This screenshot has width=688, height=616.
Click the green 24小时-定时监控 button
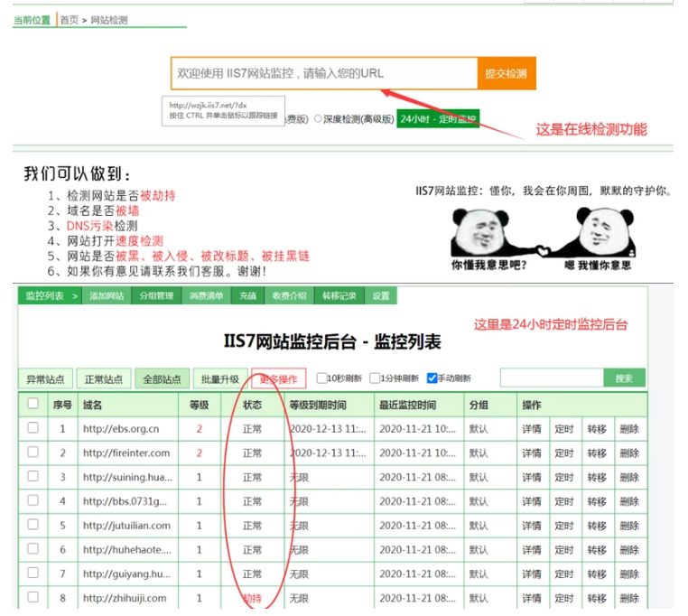[438, 118]
